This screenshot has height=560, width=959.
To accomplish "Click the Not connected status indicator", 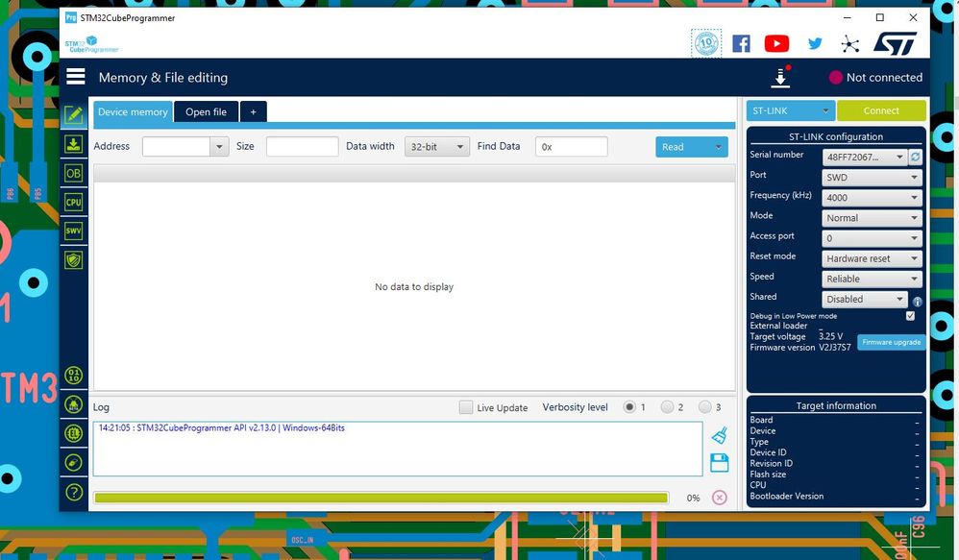I will pyautogui.click(x=875, y=77).
